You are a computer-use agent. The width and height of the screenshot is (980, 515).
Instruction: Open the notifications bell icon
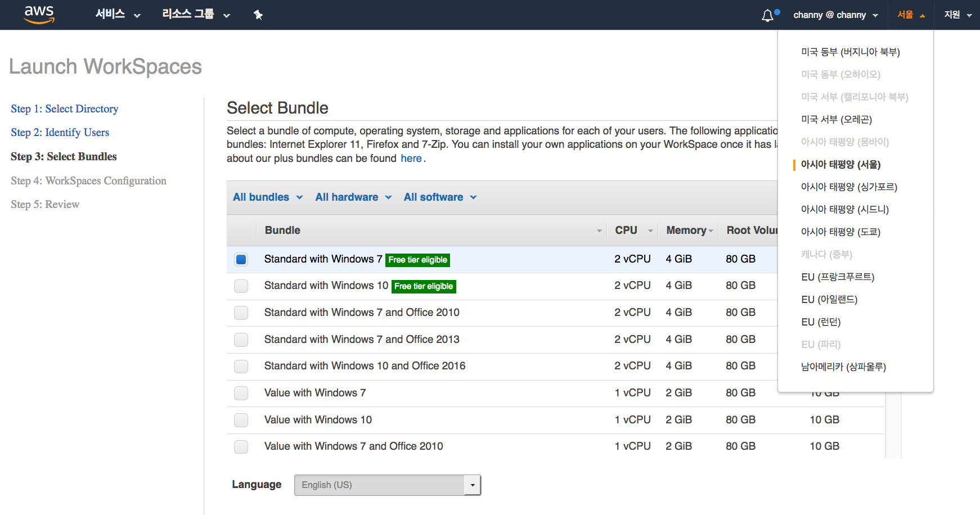tap(768, 15)
